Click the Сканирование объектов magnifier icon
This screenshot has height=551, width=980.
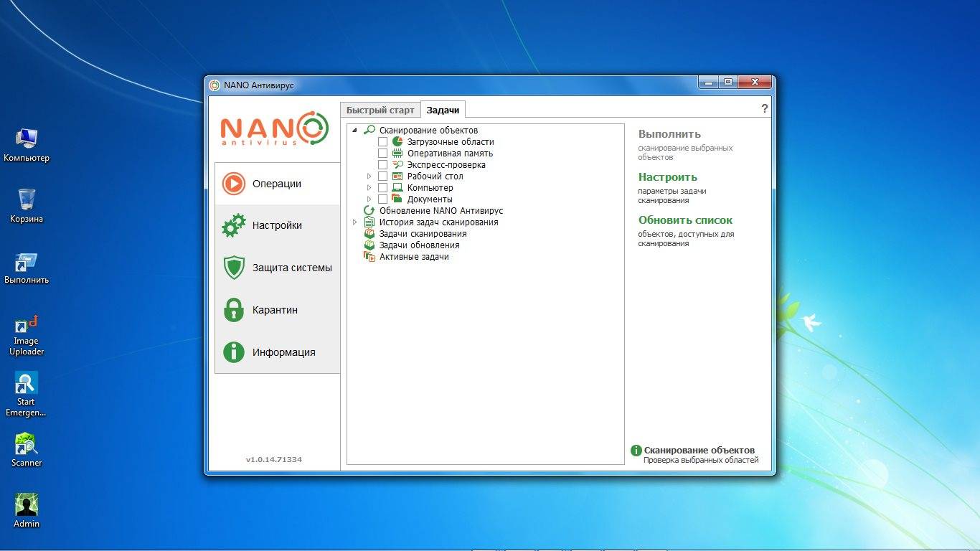tap(369, 130)
